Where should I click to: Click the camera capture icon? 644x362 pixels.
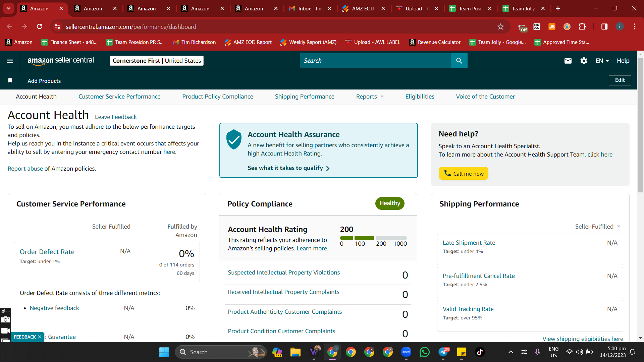[x=5, y=319]
